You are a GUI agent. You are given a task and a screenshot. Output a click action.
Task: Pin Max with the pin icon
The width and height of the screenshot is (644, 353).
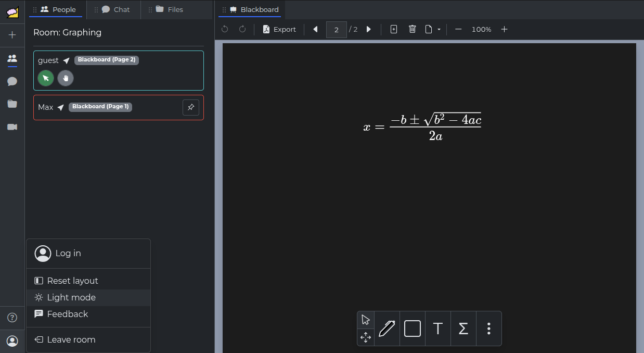pos(191,107)
